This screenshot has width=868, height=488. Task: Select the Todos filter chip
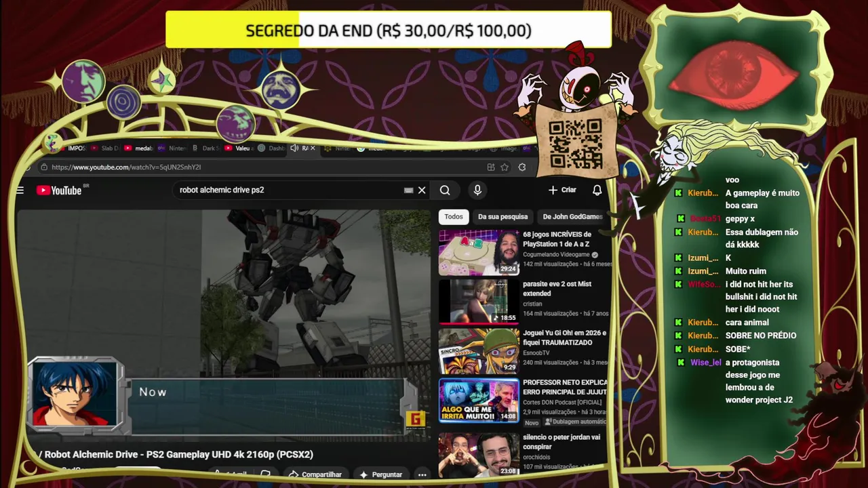[454, 217]
